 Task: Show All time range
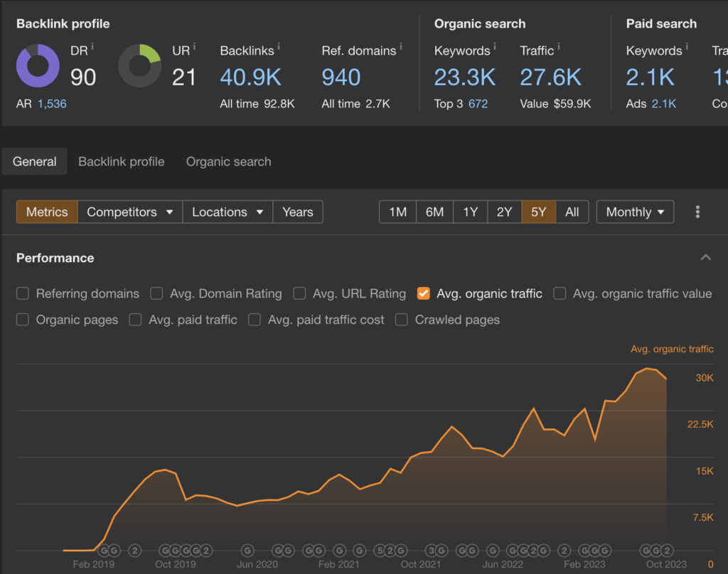[572, 212]
